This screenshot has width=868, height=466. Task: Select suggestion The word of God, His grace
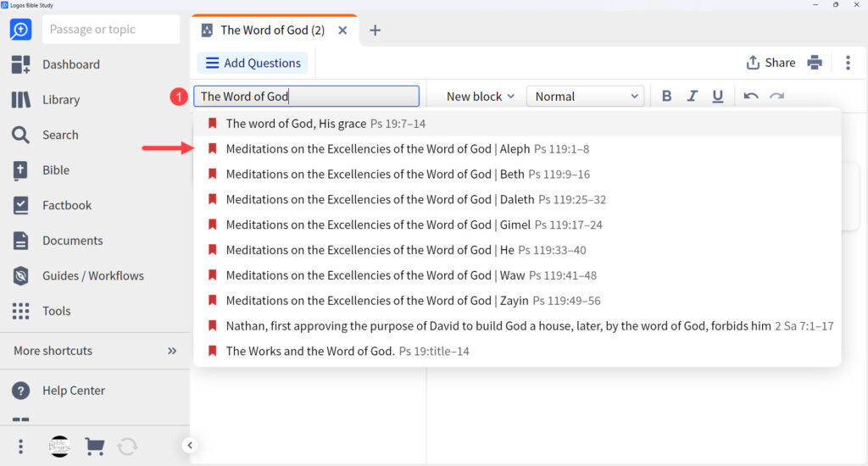517,124
